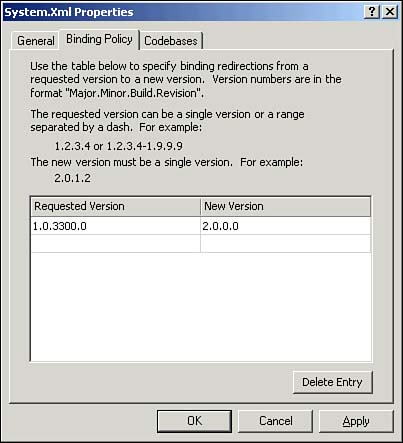The image size is (403, 443).
Task: Select the 2.0.0.0 new version cell
Action: point(285,226)
